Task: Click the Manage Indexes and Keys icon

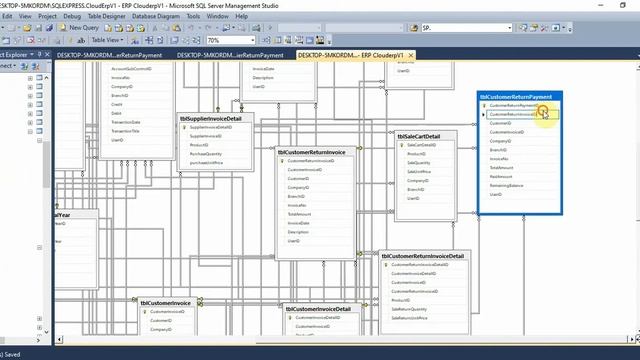Action: (278, 40)
